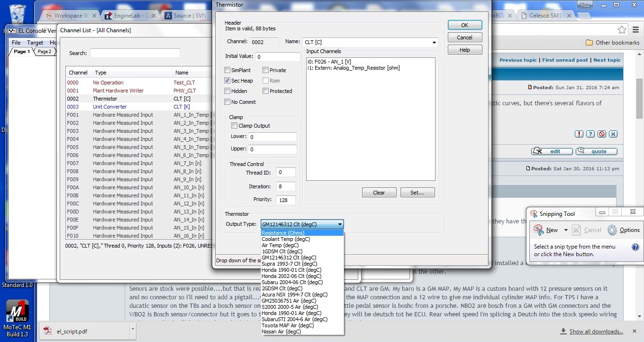The height and width of the screenshot is (342, 644).
Task: Open the Target menu in EL Console
Action: pos(35,43)
